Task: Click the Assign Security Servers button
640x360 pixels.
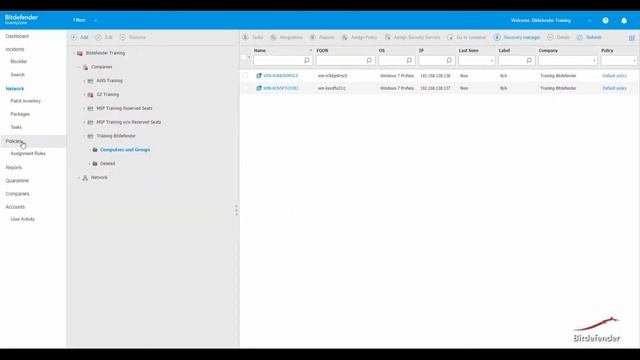Action: (413, 37)
